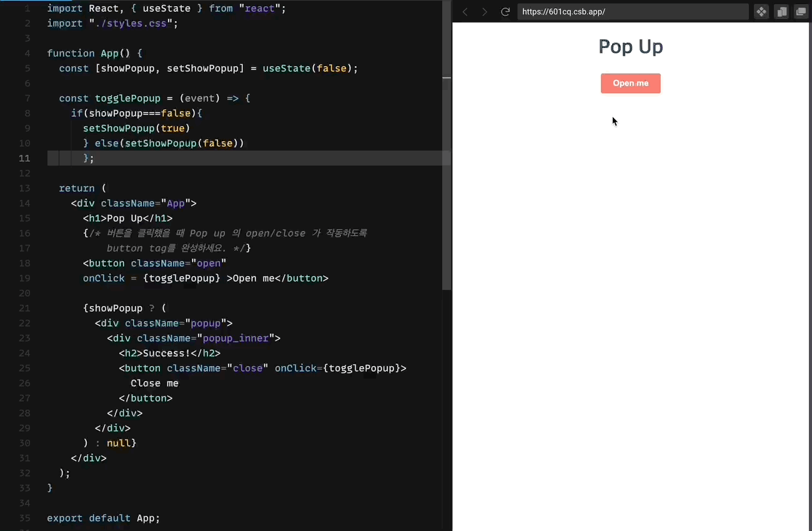The image size is (812, 531).
Task: Click <h2>Success!</h2> code line
Action: click(169, 353)
